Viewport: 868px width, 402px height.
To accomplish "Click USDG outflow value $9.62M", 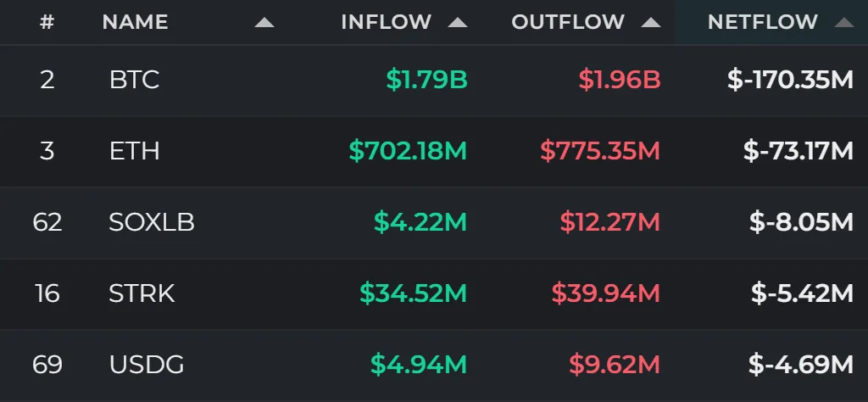I will [x=615, y=365].
